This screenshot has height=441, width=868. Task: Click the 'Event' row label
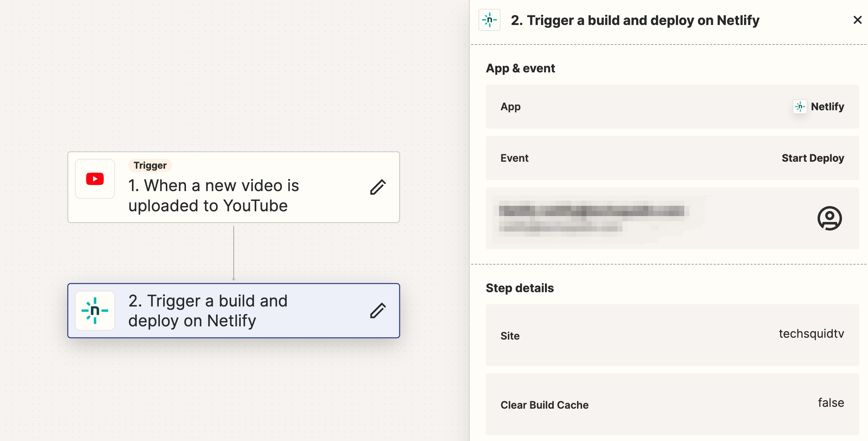click(514, 158)
